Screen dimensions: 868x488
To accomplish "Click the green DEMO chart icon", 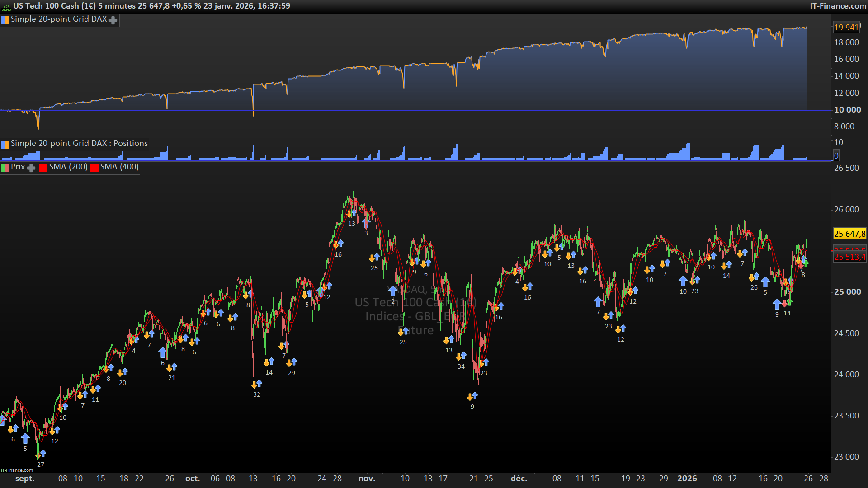I will 6,6.
